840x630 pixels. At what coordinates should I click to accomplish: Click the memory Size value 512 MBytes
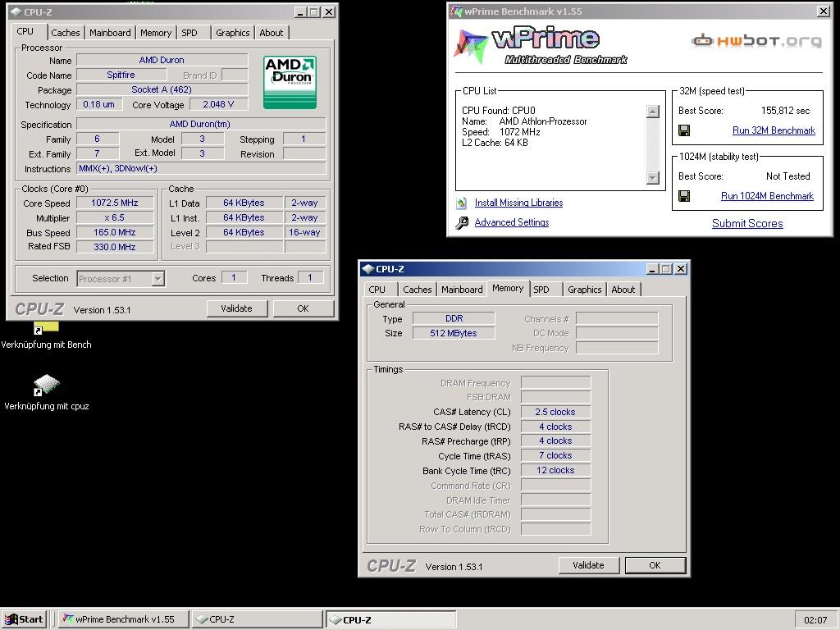point(454,333)
